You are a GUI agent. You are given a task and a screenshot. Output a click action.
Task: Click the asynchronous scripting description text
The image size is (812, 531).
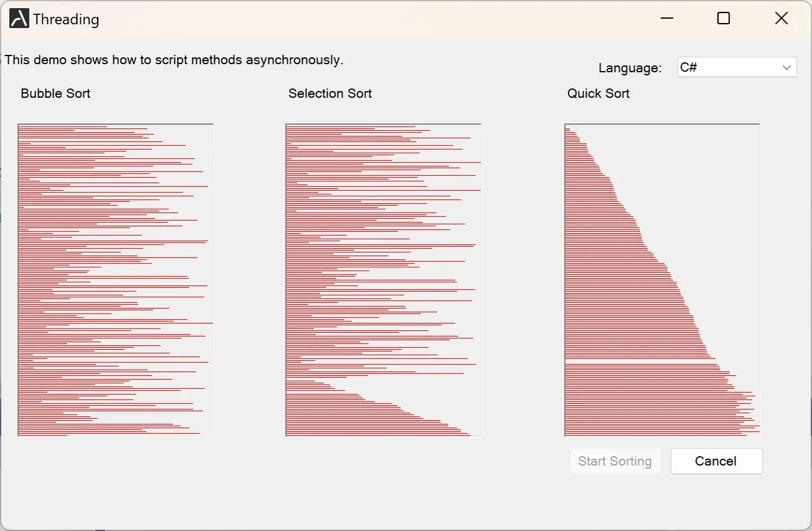[174, 60]
